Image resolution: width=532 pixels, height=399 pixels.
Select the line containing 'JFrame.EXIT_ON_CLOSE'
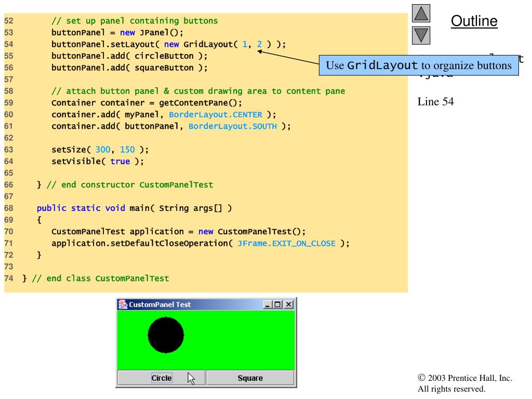point(201,244)
